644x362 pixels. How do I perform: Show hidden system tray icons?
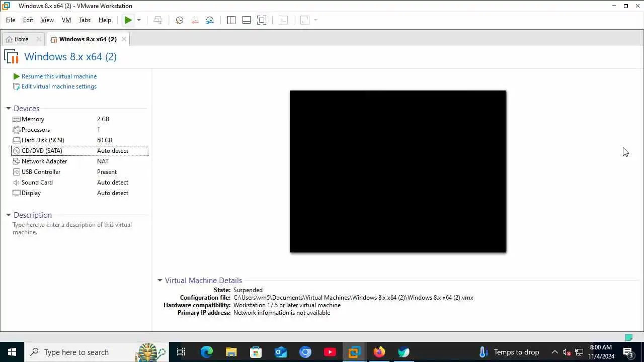tap(555, 352)
